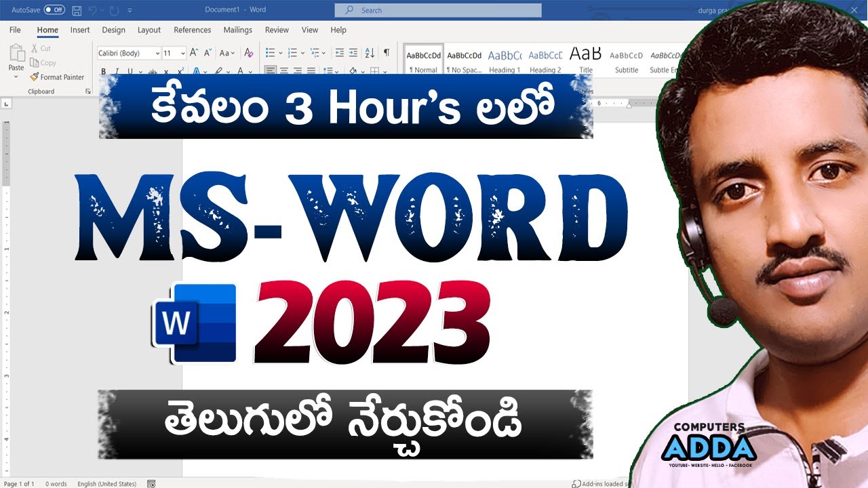
Task: Click the '0 words' count in status bar
Action: (x=56, y=484)
